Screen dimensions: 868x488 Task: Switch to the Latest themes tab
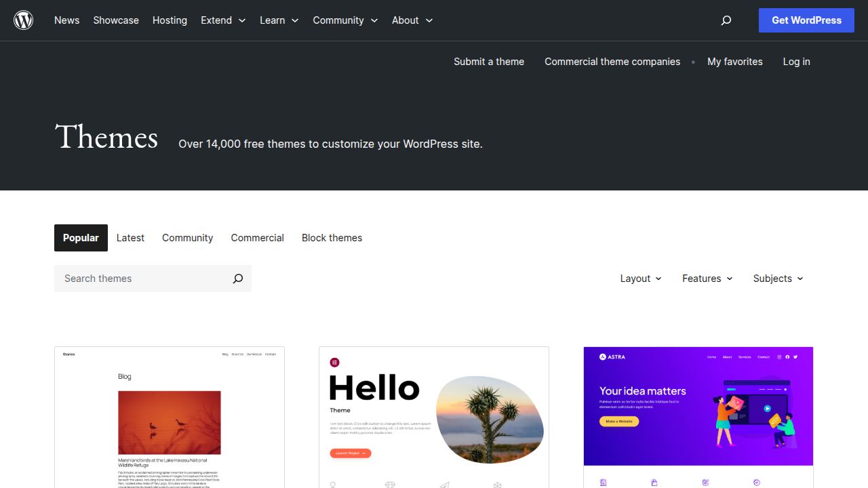point(130,238)
